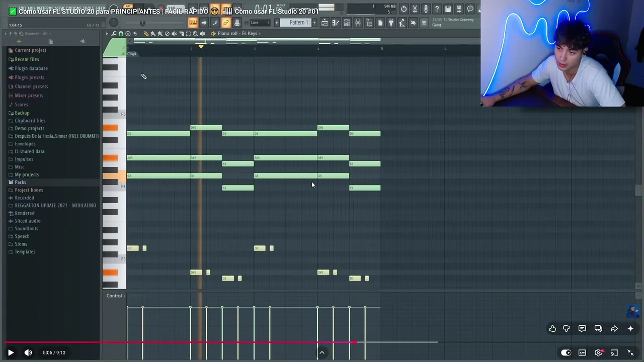Image resolution: width=644 pixels, height=362 pixels.
Task: Open the plugin picker plug icon
Action: (391, 23)
